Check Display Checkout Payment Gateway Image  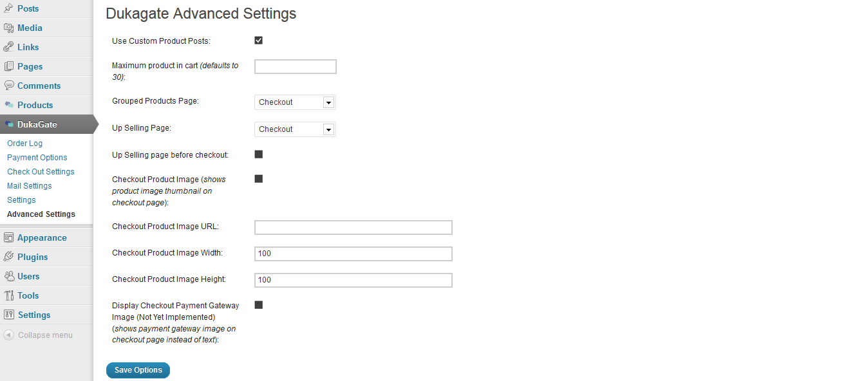pos(259,305)
